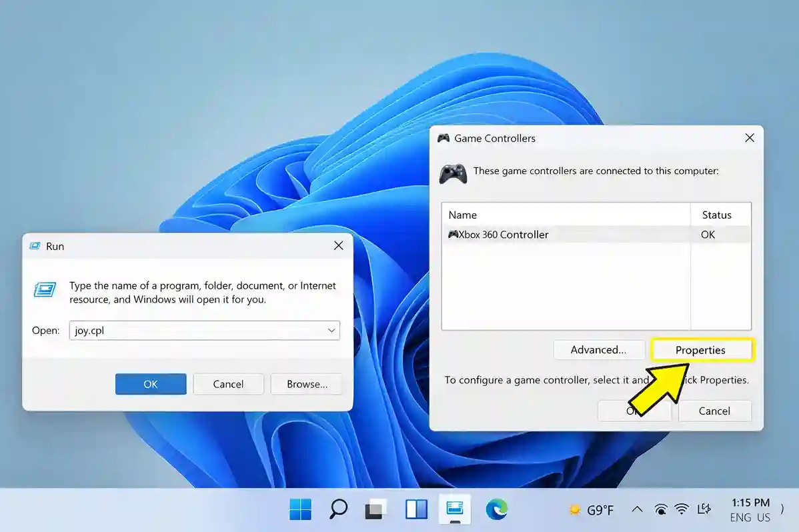
Task: Click Browse... in the Run dialog
Action: 307,384
